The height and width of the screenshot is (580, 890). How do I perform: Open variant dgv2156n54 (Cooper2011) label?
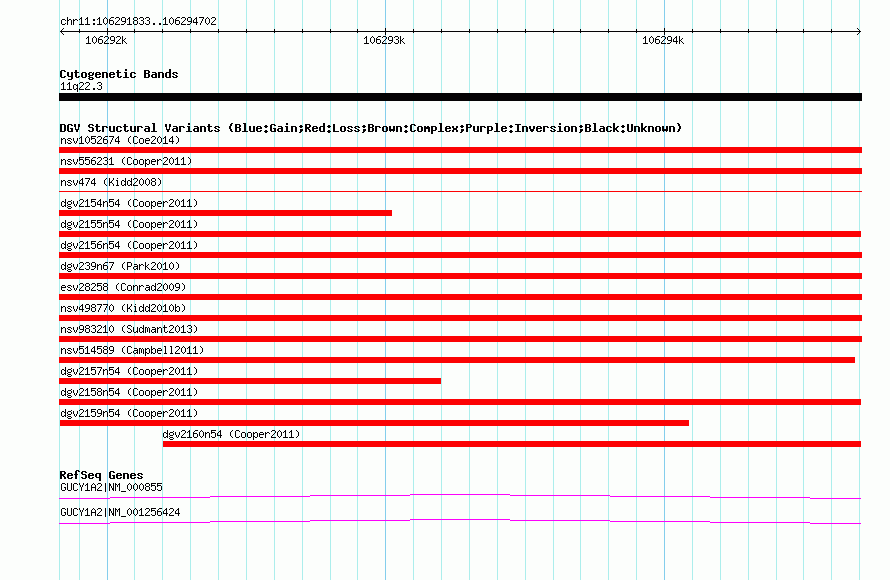pos(129,245)
